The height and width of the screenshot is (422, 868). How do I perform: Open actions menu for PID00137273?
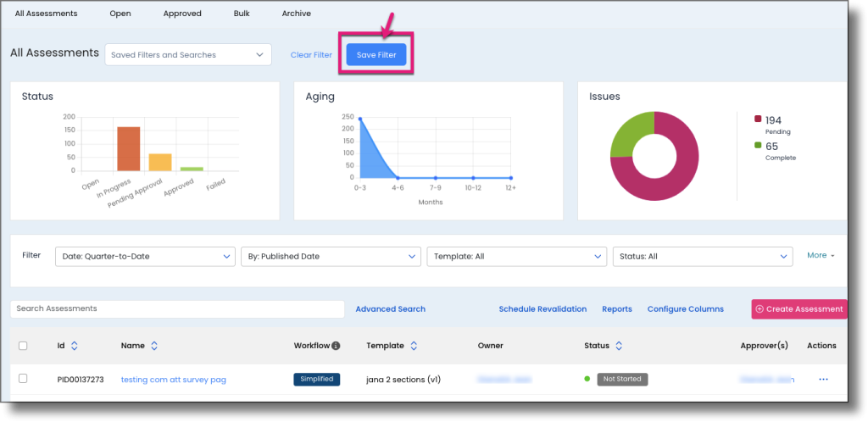click(x=823, y=380)
